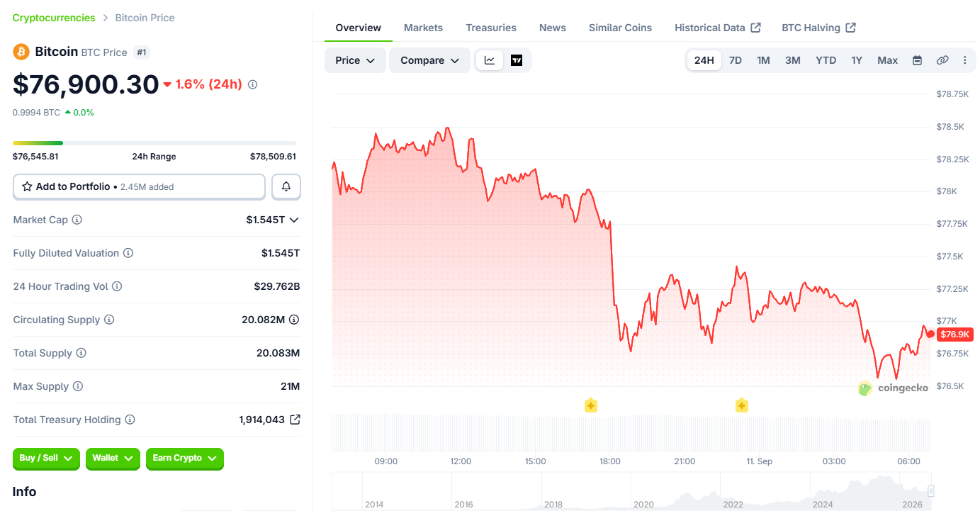This screenshot has height=511, width=980.
Task: Click star icon in Add to Portfolio
Action: (27, 186)
